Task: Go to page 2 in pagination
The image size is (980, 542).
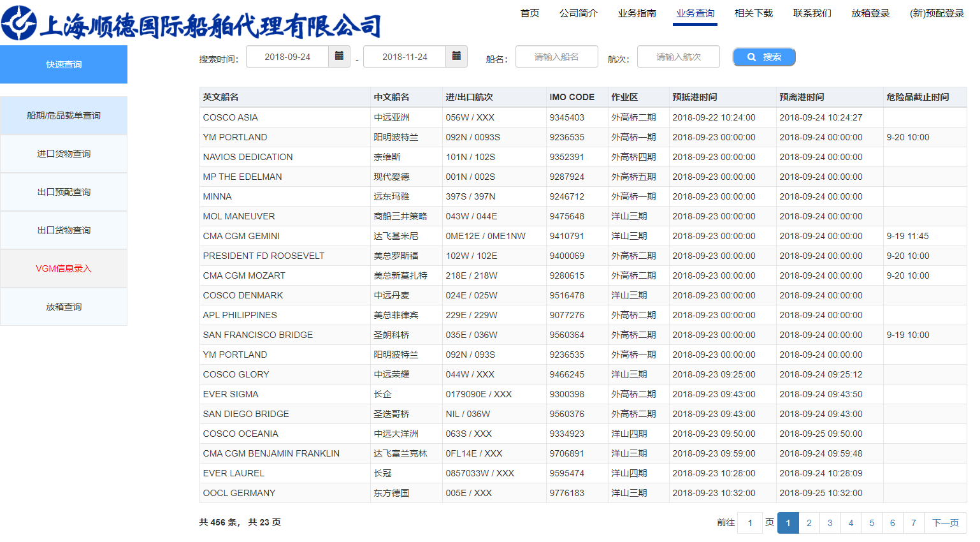Action: [809, 523]
